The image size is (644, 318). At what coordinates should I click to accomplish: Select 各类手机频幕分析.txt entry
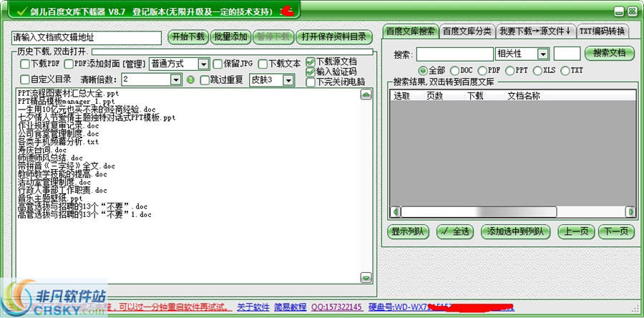point(59,142)
